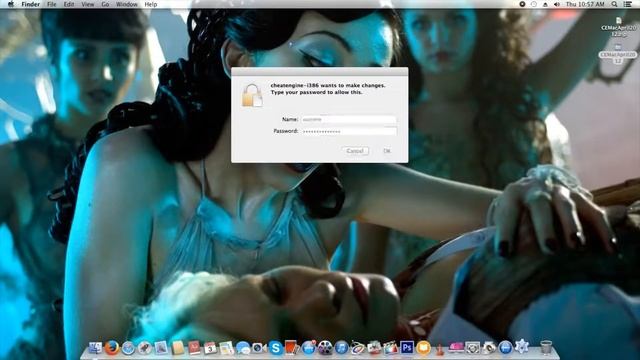Open the File menu
640x360 pixels.
click(51, 4)
